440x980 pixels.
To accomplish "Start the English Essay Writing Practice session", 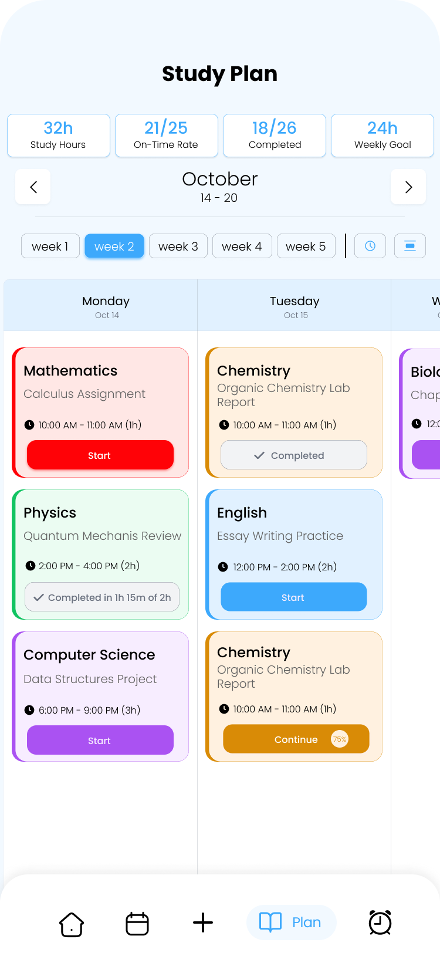I will point(293,597).
